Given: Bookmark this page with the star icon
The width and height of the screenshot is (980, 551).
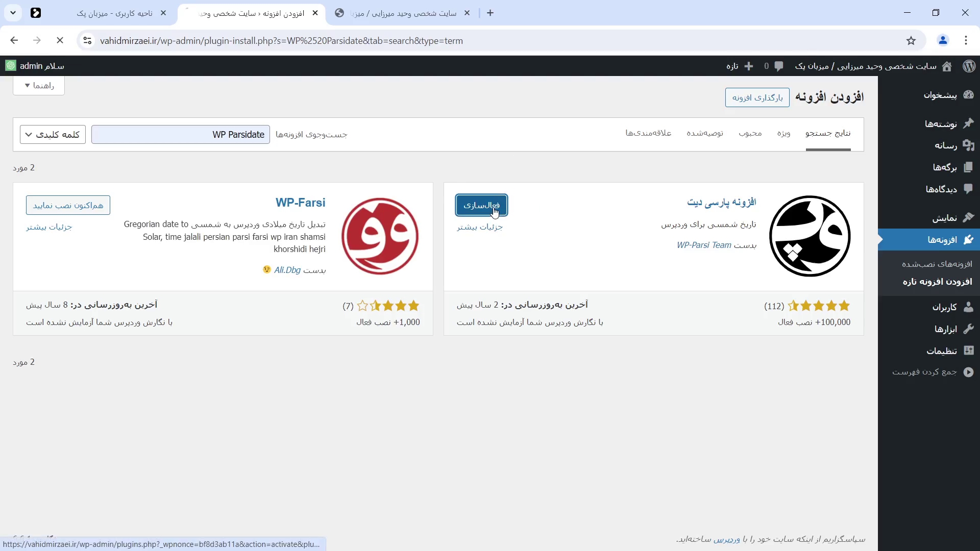Looking at the screenshot, I should [911, 41].
